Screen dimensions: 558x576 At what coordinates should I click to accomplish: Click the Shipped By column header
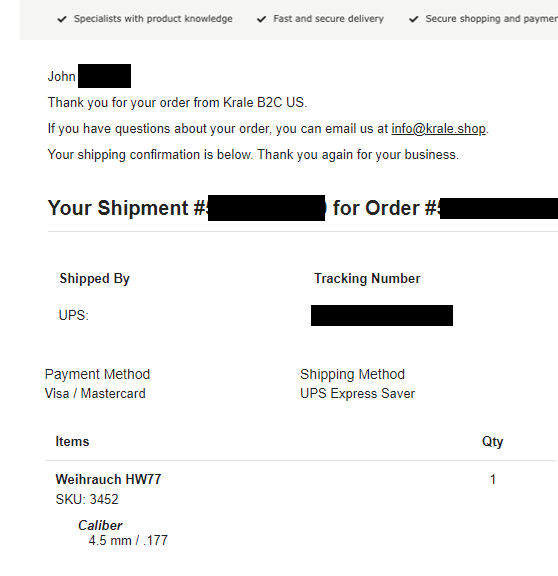tap(94, 278)
